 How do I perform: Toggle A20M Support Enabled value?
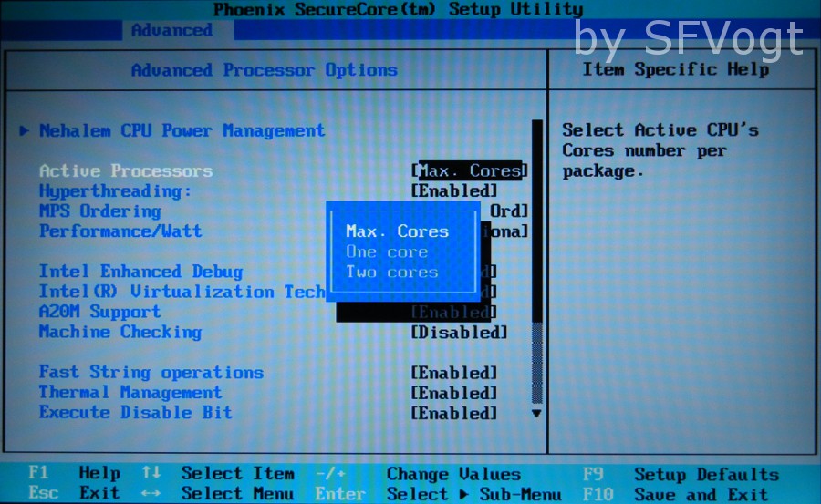(x=453, y=312)
